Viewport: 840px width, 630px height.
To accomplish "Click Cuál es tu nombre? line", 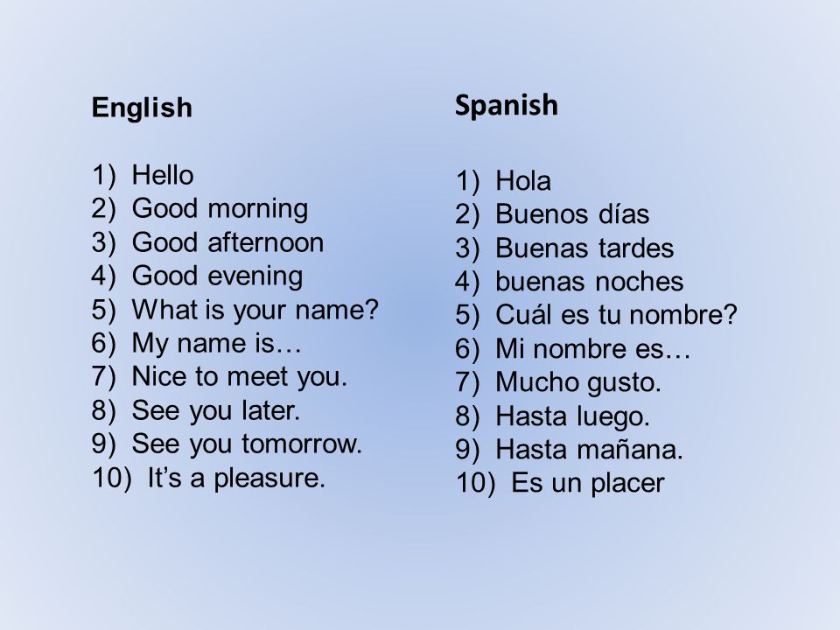I will pos(617,315).
